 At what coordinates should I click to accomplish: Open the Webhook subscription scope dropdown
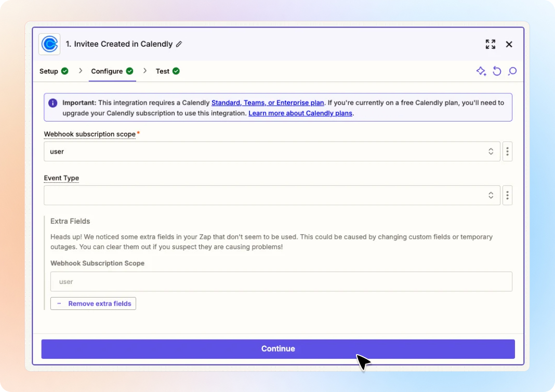(x=272, y=152)
